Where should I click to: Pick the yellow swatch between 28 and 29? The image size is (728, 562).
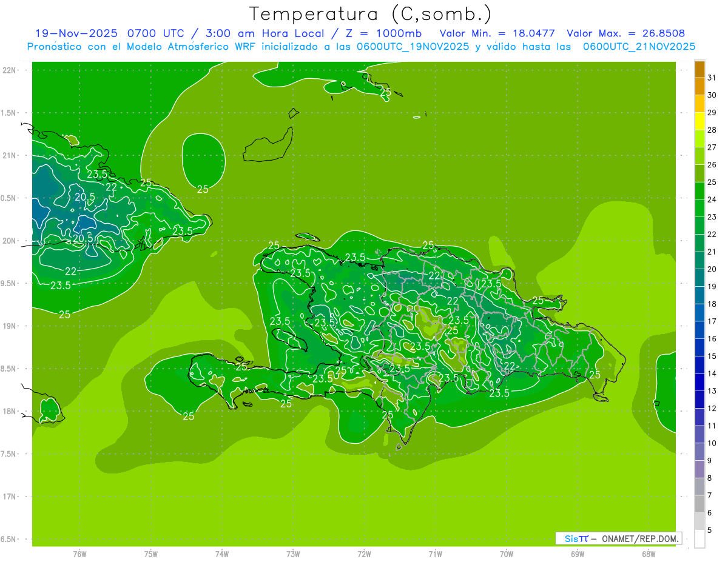pyautogui.click(x=699, y=121)
